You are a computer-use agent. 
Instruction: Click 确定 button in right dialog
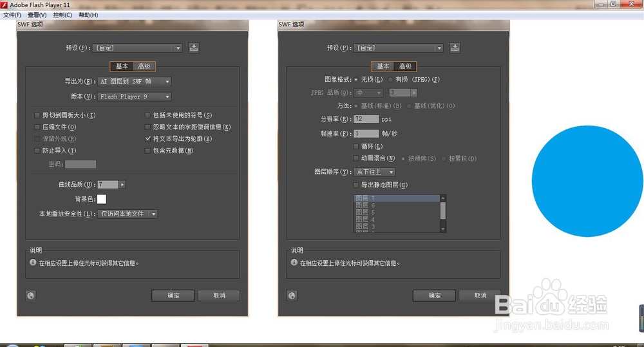point(434,295)
